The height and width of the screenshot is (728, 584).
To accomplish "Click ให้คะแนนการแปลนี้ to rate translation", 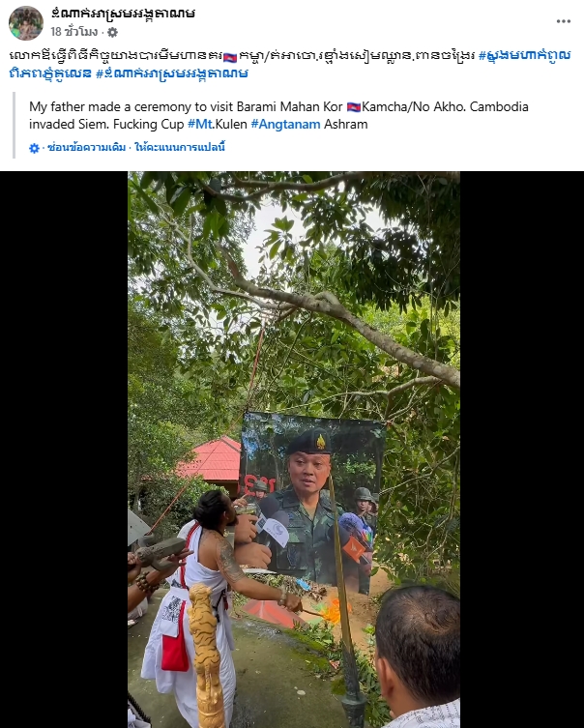I will click(x=180, y=148).
